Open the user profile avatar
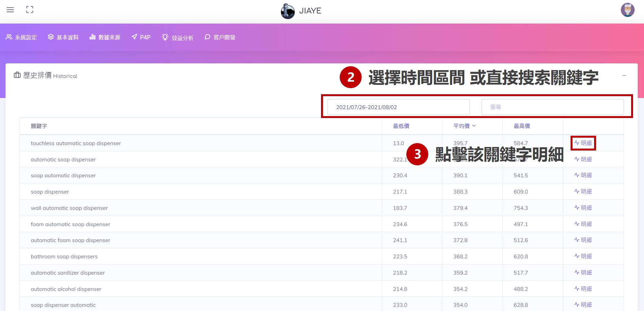This screenshot has width=644, height=311. pyautogui.click(x=627, y=10)
